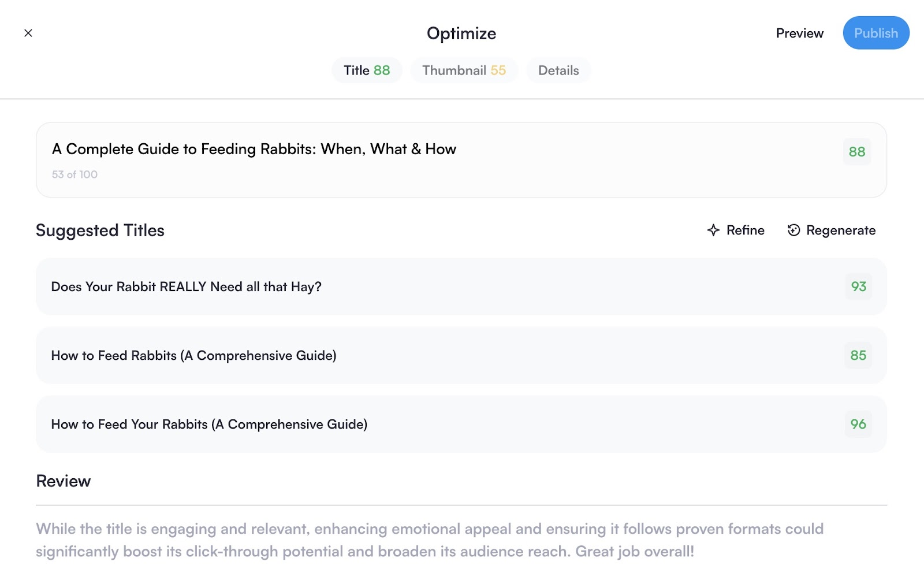
Task: Click the 96 score badge
Action: point(858,424)
